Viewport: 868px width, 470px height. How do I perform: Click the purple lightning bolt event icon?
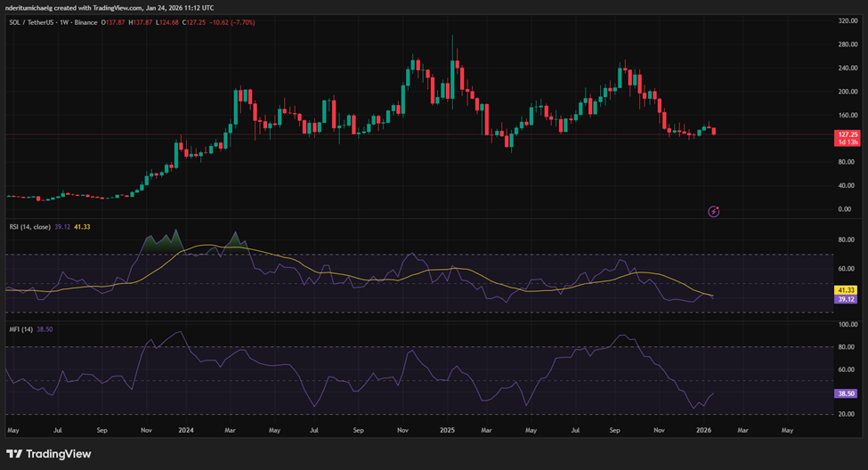(x=713, y=211)
